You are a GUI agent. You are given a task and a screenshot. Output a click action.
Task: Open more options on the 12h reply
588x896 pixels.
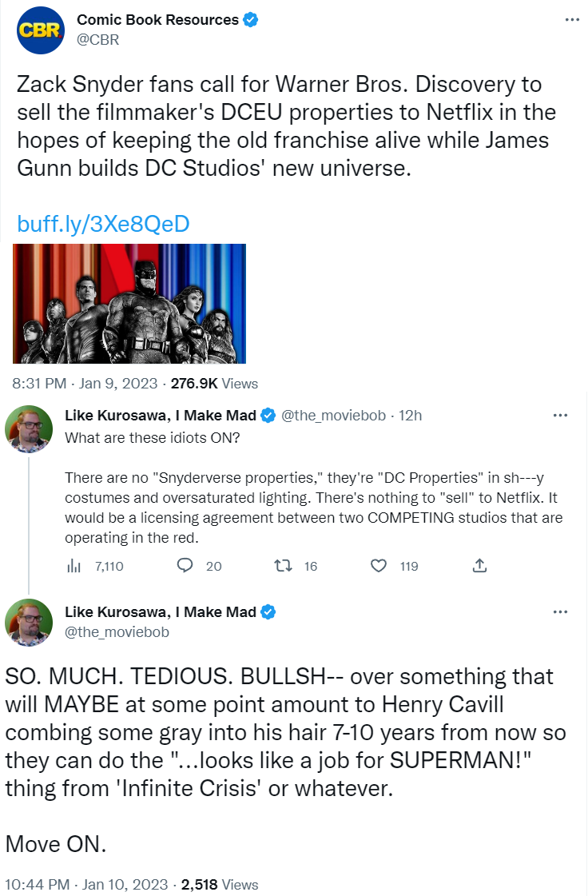coord(561,415)
